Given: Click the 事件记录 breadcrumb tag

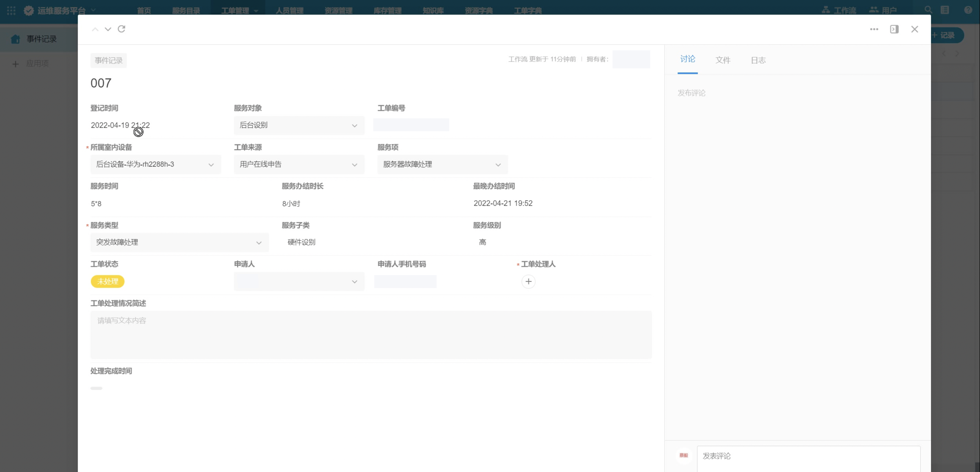Looking at the screenshot, I should tap(109, 61).
